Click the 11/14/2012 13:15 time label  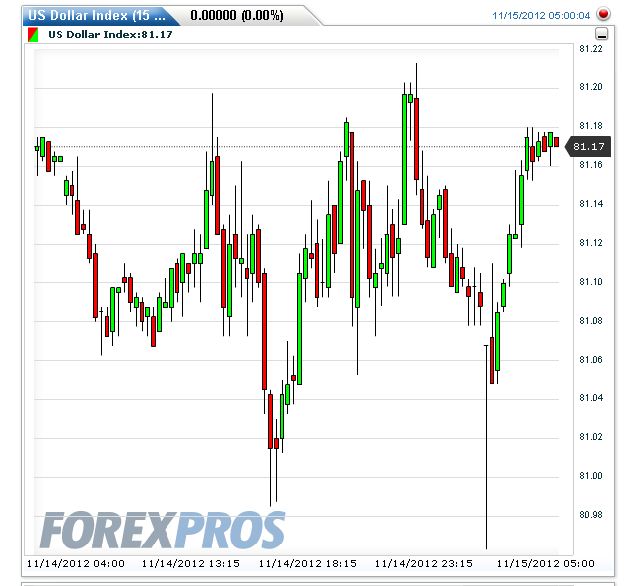191,564
